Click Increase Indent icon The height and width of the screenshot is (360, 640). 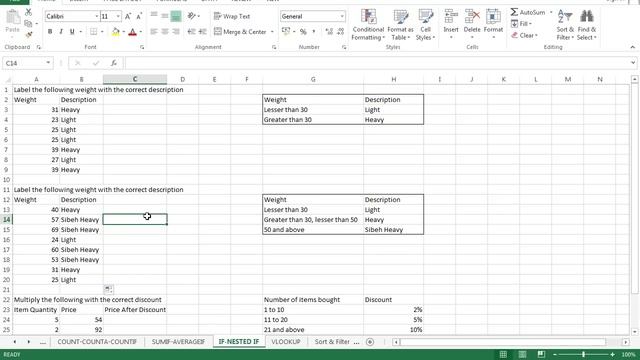(x=202, y=31)
